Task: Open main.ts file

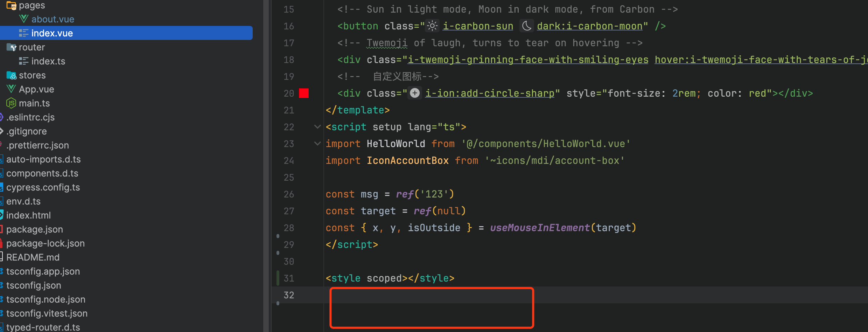Action: (34, 103)
